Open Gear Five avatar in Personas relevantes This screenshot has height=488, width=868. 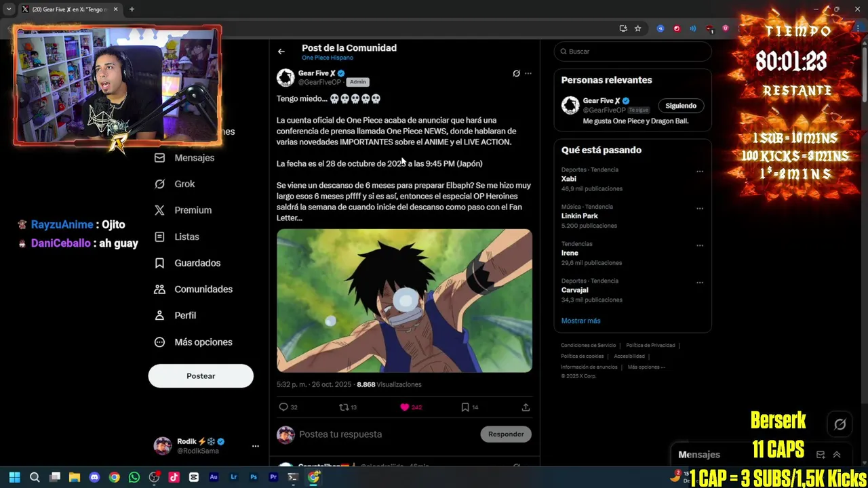pos(570,105)
